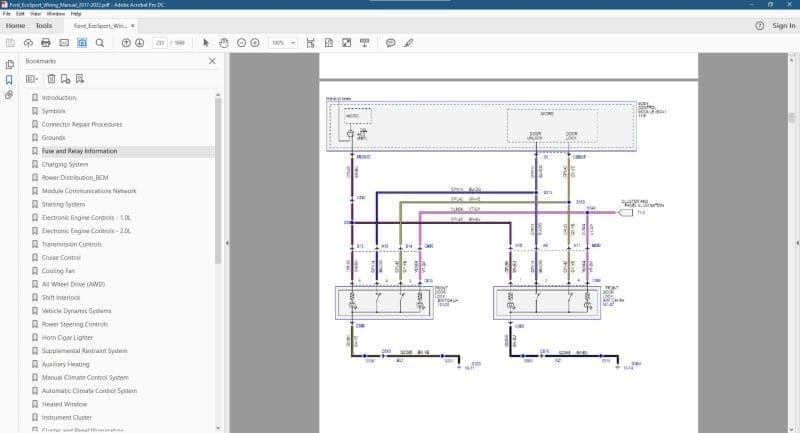Click the Find text magnifier icon
This screenshot has height=433, width=800.
pyautogui.click(x=100, y=43)
